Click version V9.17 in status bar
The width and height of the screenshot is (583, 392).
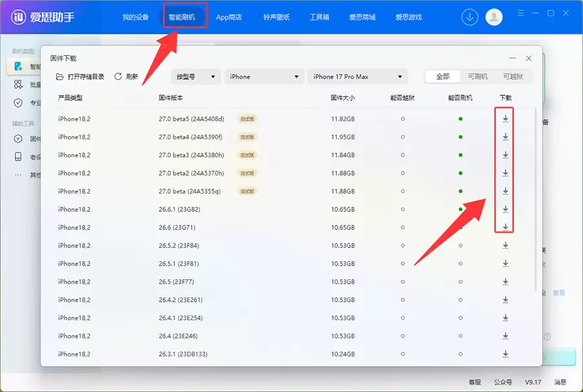533,382
